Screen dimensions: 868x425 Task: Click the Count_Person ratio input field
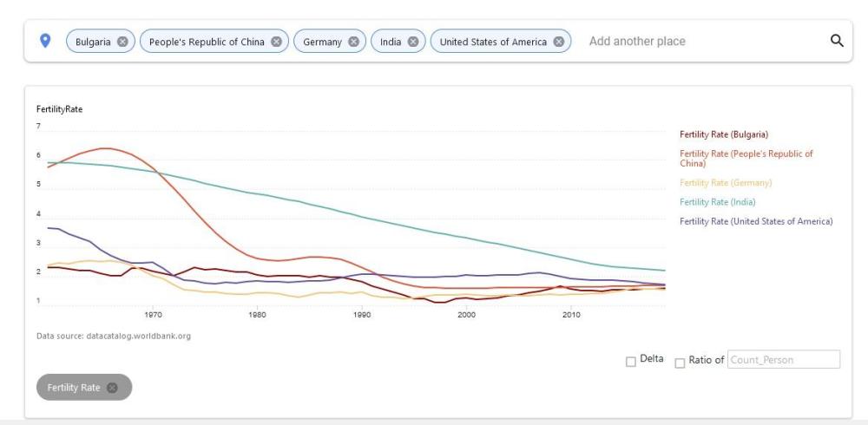[x=784, y=359]
